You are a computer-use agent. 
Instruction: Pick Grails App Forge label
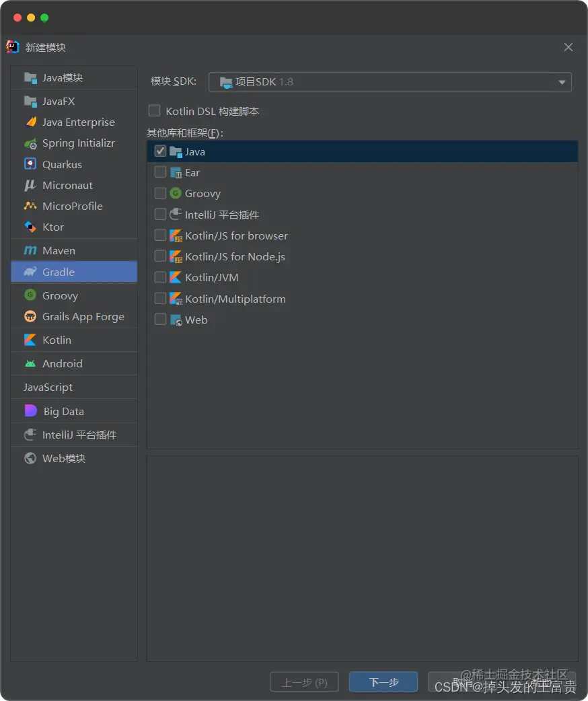tap(83, 316)
